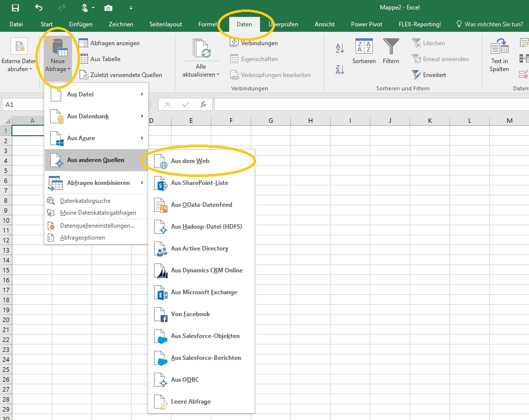Viewport: 529px width, 420px height.
Task: Click the Erweitert filter button
Action: pos(434,75)
